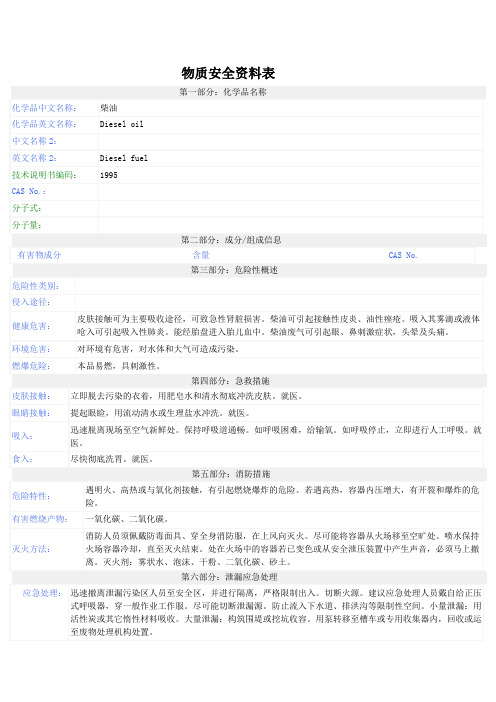Screen dimensions: 496x702
Task: Select the header 第四部分：急救措施
Action: tap(230, 381)
